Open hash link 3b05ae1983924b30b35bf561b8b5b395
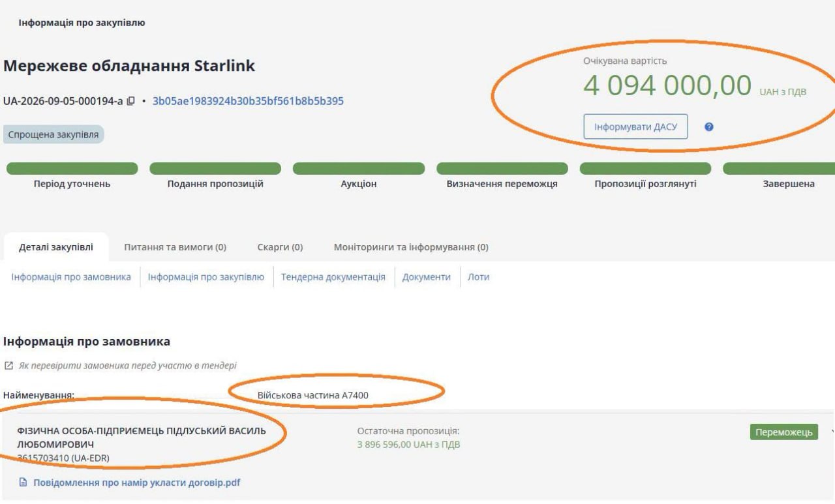 248,101
